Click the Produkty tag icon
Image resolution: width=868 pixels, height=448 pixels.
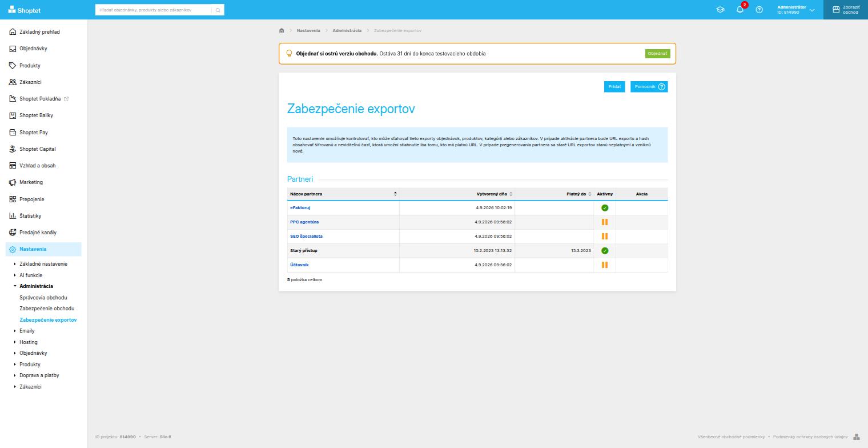tap(13, 65)
